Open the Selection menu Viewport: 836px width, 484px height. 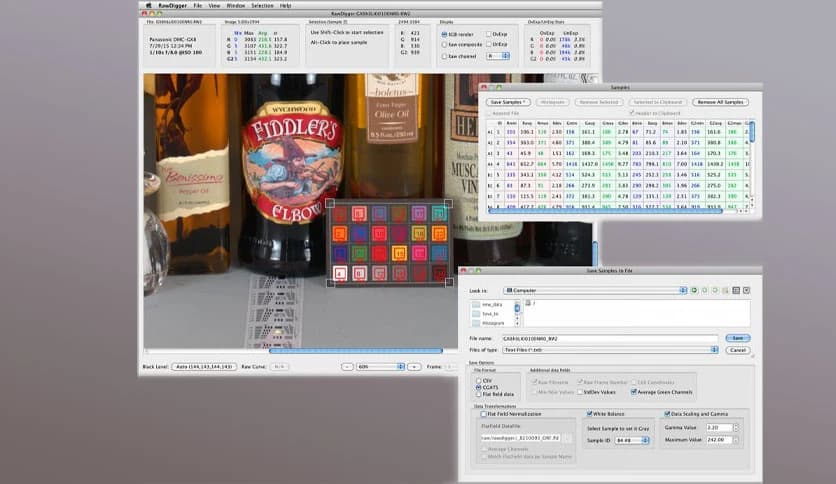pos(262,5)
